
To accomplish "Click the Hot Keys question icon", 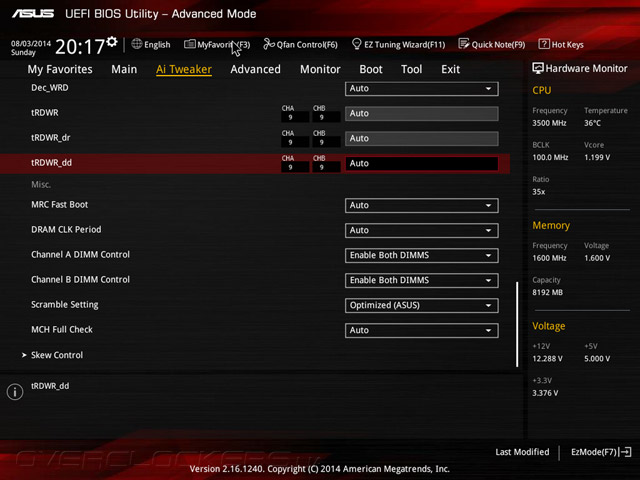I will tap(544, 44).
